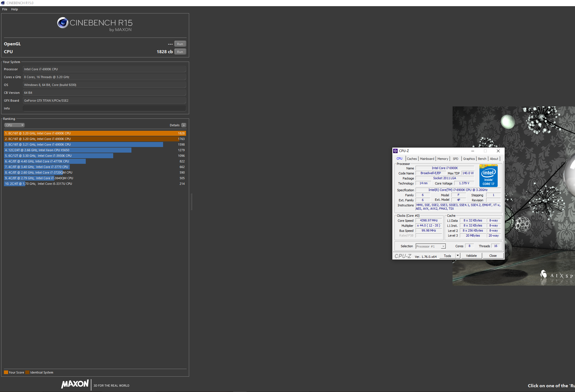
Task: Switch to the Bench tab in CPU-Z
Action: click(482, 159)
